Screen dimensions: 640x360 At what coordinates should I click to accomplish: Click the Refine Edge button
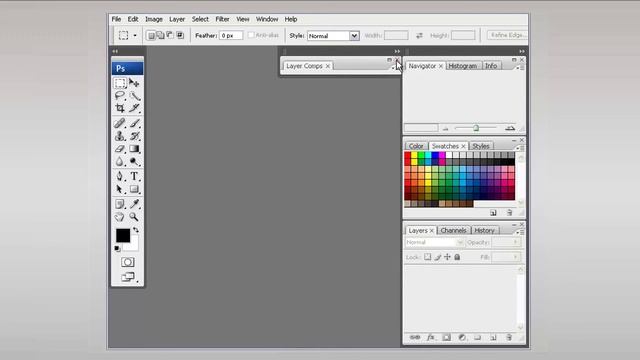(x=507, y=35)
